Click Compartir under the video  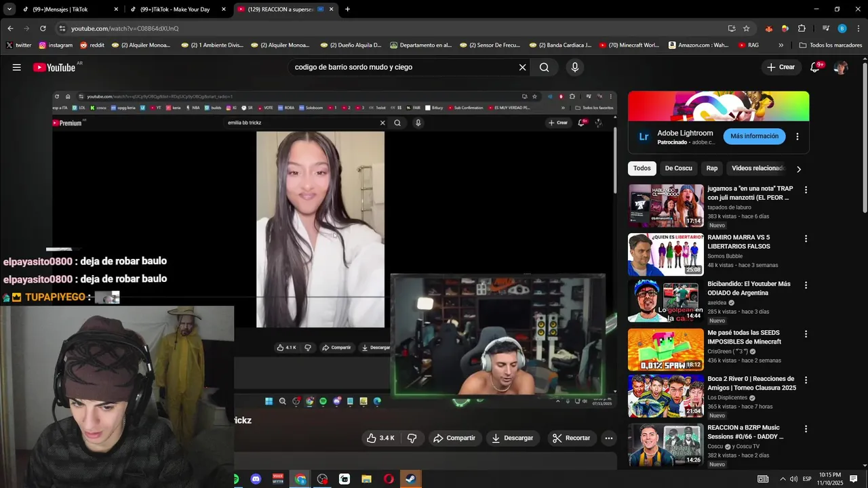[x=454, y=438]
